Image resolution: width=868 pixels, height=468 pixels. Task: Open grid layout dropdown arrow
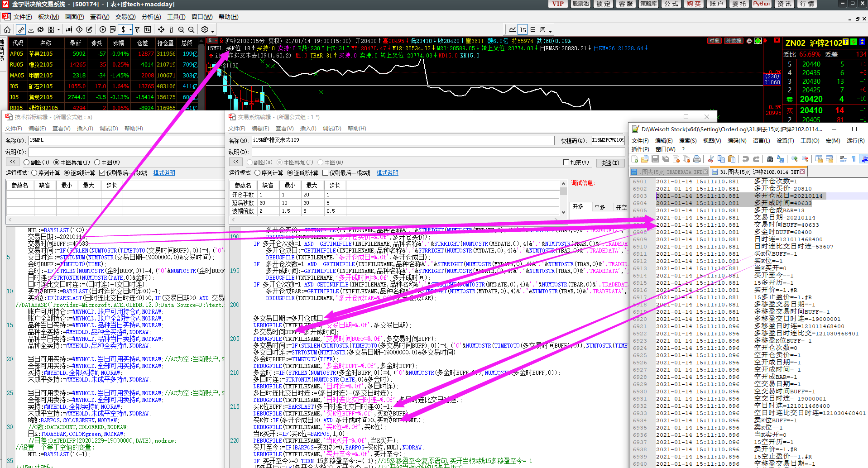(x=58, y=30)
